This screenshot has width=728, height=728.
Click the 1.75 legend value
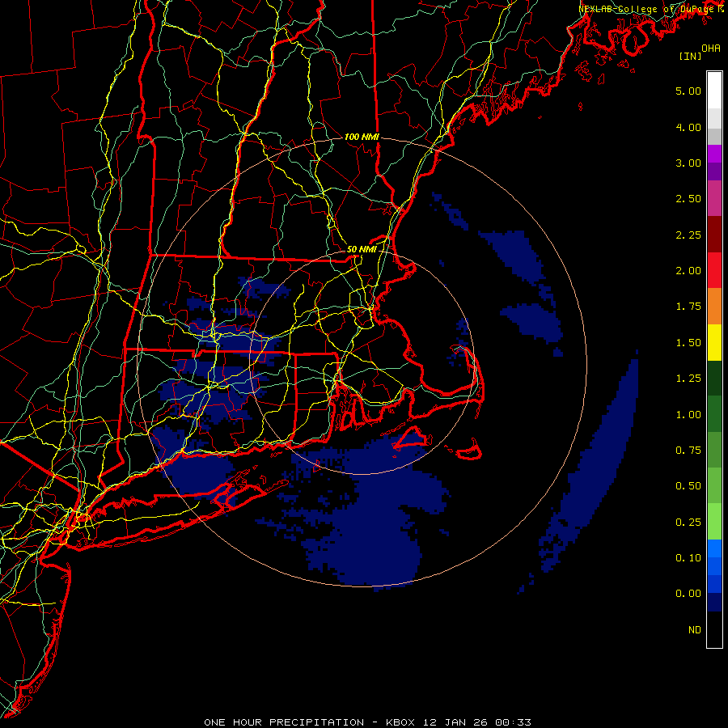pyautogui.click(x=688, y=307)
